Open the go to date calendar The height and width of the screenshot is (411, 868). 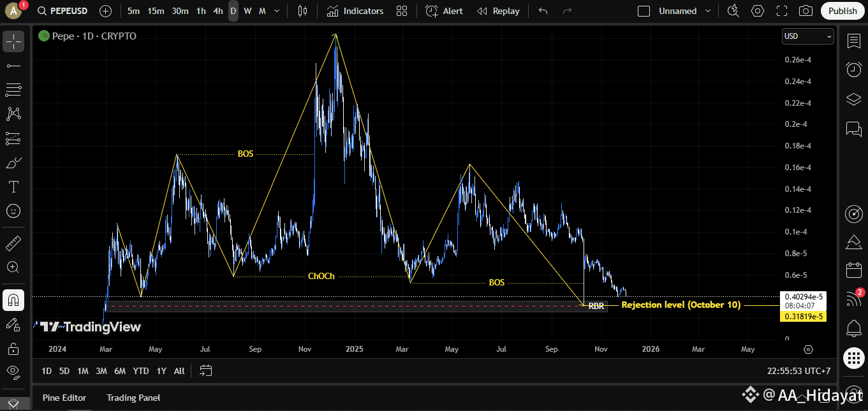point(205,370)
